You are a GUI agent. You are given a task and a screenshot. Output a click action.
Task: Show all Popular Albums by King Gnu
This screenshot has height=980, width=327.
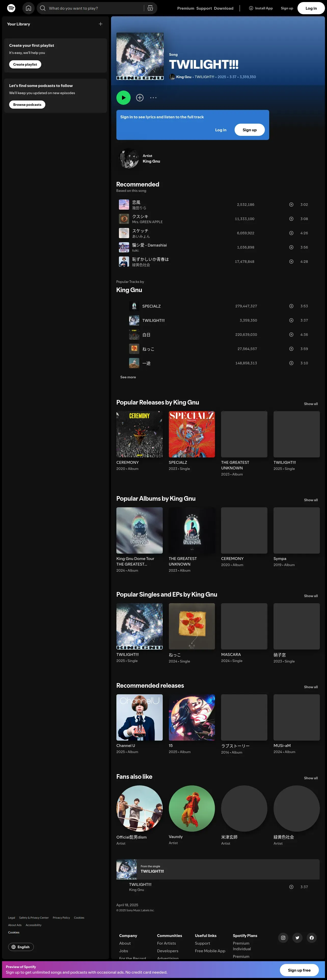tap(311, 500)
